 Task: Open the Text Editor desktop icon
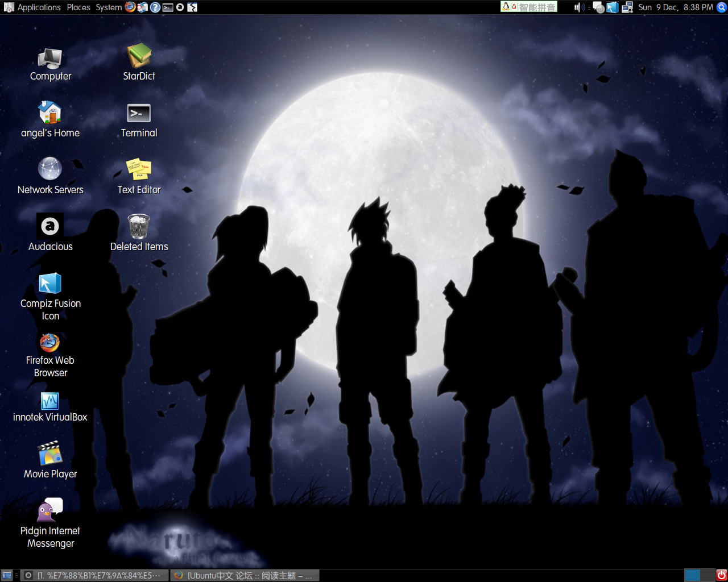[x=139, y=177]
